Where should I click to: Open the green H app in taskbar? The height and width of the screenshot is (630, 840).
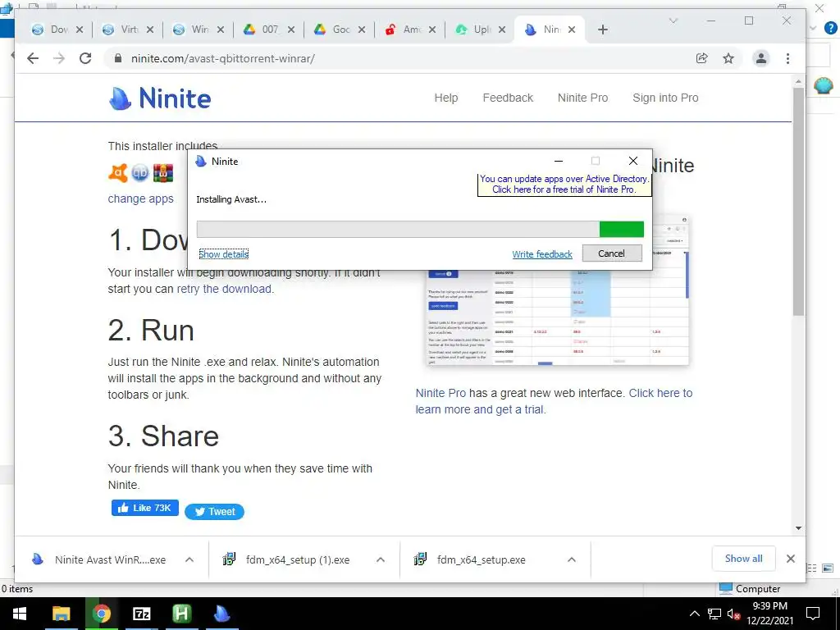(181, 614)
